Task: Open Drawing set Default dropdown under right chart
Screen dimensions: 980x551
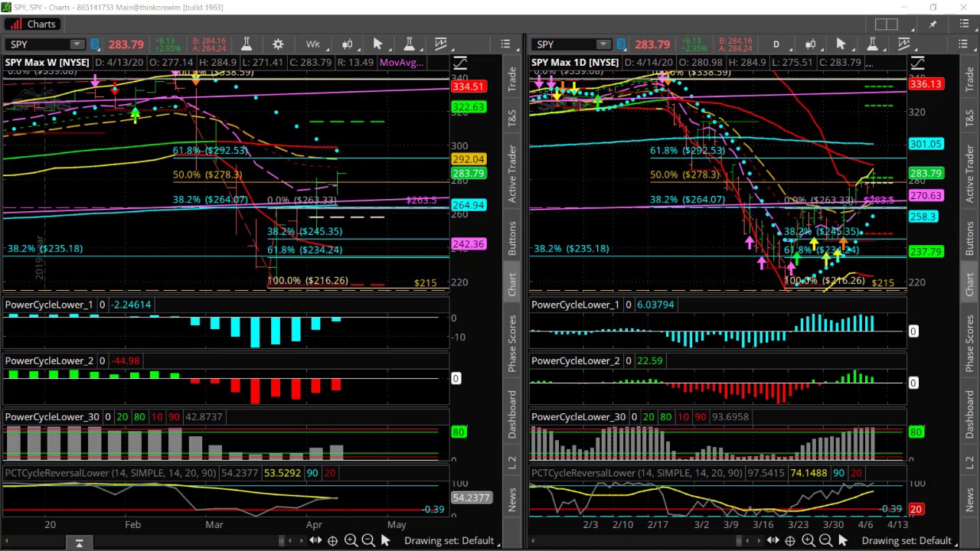Action: click(x=910, y=540)
